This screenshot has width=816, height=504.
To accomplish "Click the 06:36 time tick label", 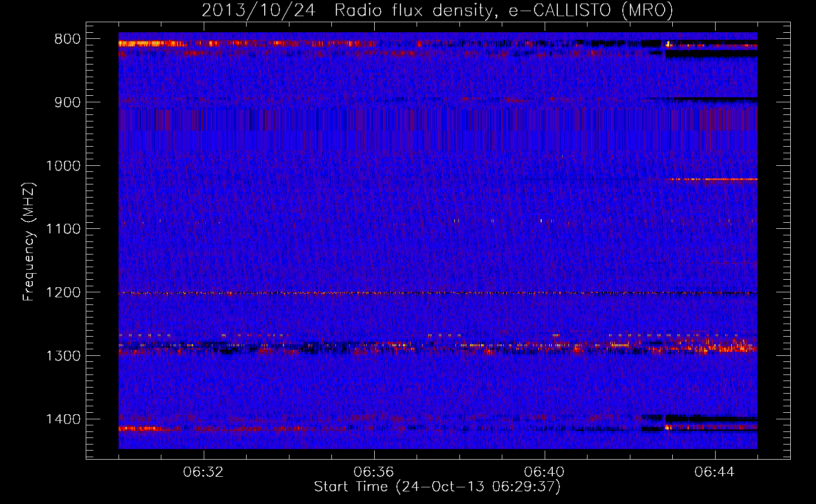I will (x=374, y=472).
